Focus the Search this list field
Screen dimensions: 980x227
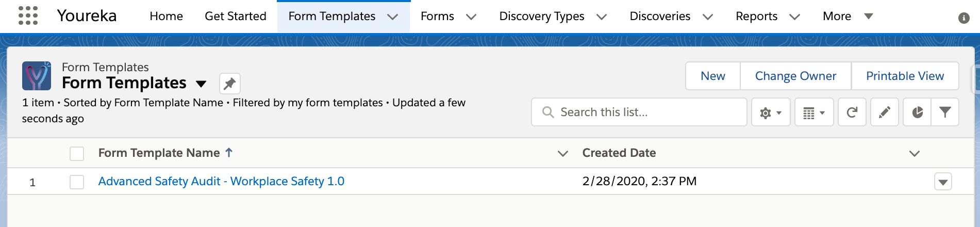[639, 112]
